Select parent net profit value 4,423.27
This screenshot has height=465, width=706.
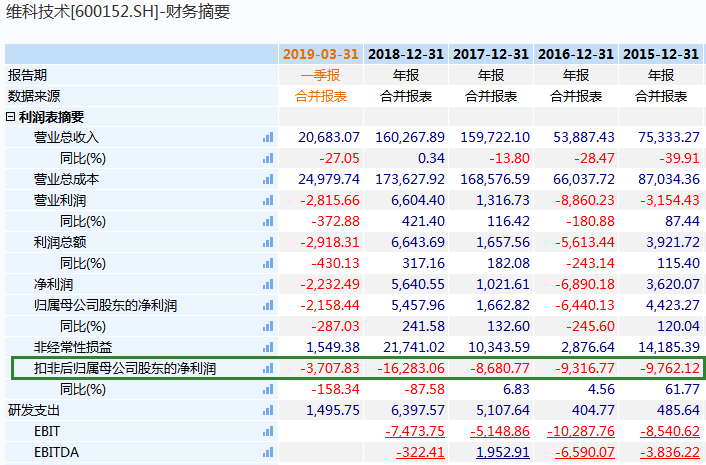[673, 305]
